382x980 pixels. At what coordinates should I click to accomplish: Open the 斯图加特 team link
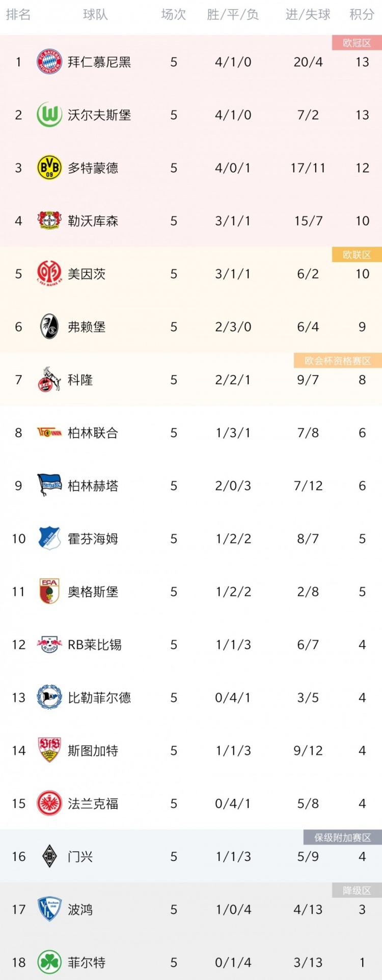pyautogui.click(x=93, y=751)
